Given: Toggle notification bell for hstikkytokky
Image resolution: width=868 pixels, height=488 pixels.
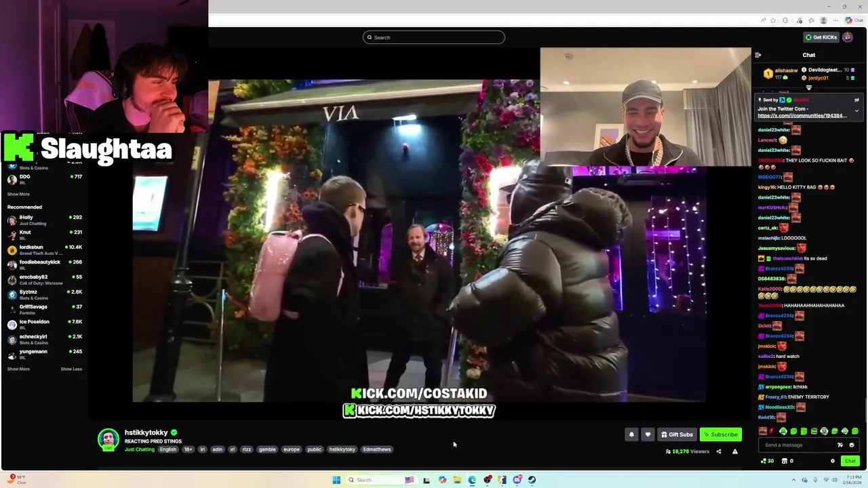Looking at the screenshot, I should pyautogui.click(x=631, y=434).
